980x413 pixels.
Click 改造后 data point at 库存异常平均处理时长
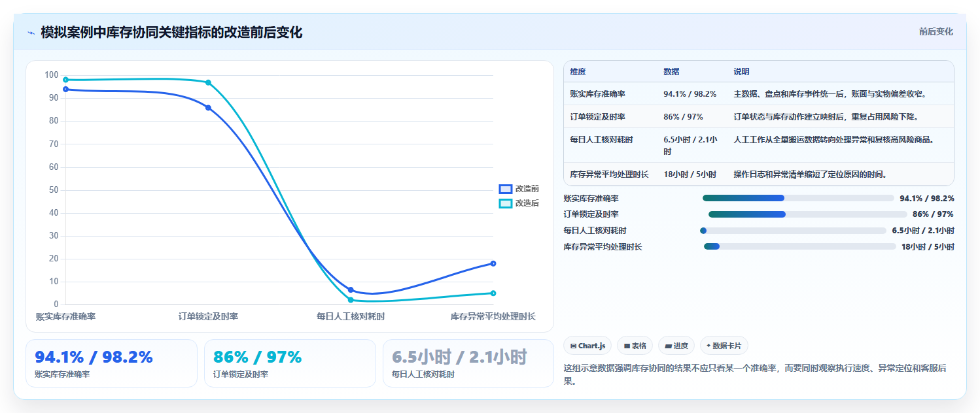(x=493, y=293)
